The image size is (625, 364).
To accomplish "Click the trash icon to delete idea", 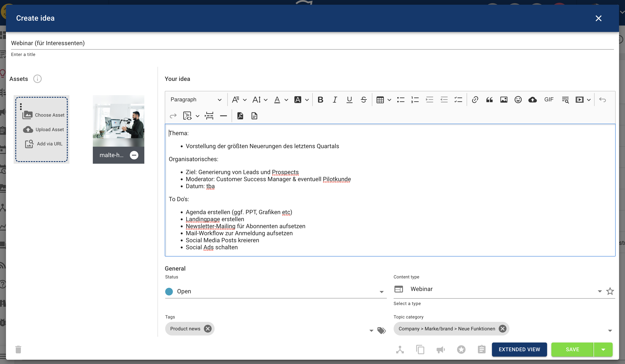I will pos(18,349).
